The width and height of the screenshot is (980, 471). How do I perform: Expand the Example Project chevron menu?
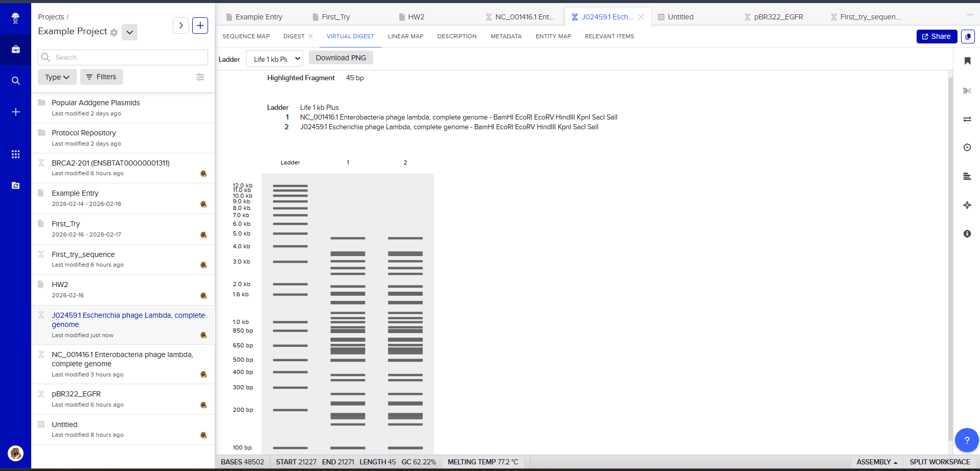click(130, 32)
